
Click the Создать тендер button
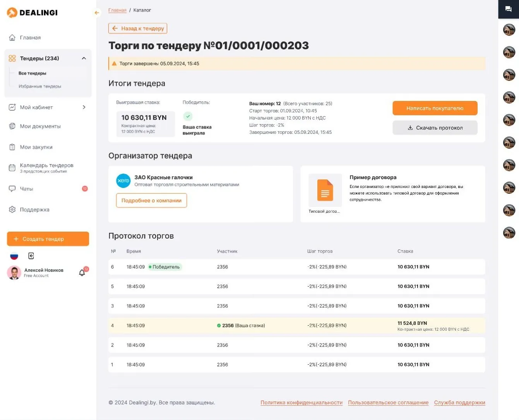point(48,239)
